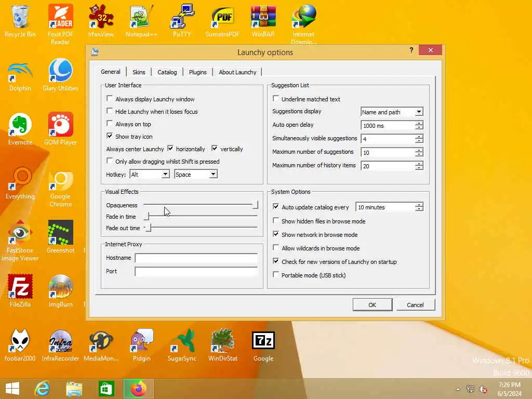Enable Show hidden files in browse mode
532x399 pixels.
pos(275,220)
